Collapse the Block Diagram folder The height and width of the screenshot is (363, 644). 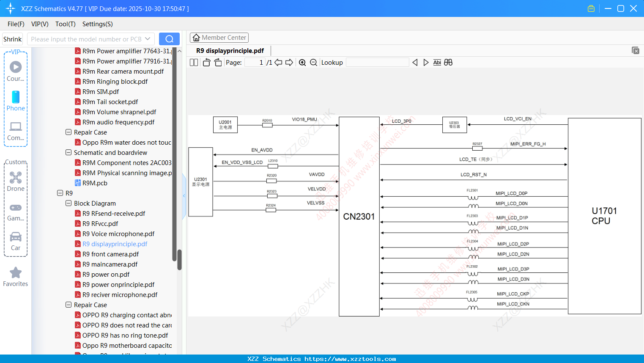(x=68, y=203)
